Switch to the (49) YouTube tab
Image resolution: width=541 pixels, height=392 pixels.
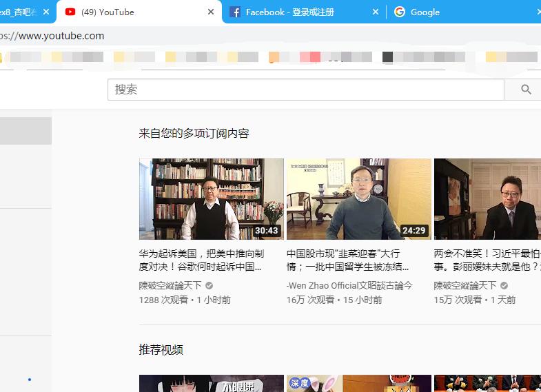(139, 12)
